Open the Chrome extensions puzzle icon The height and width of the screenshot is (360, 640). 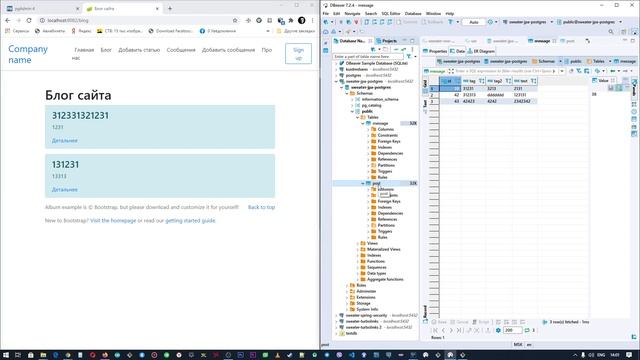click(291, 20)
